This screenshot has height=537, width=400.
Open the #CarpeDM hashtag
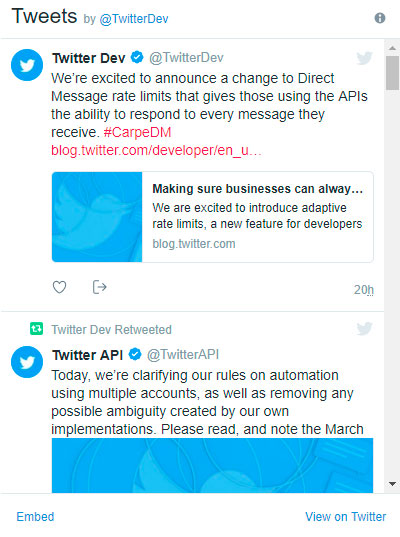137,132
